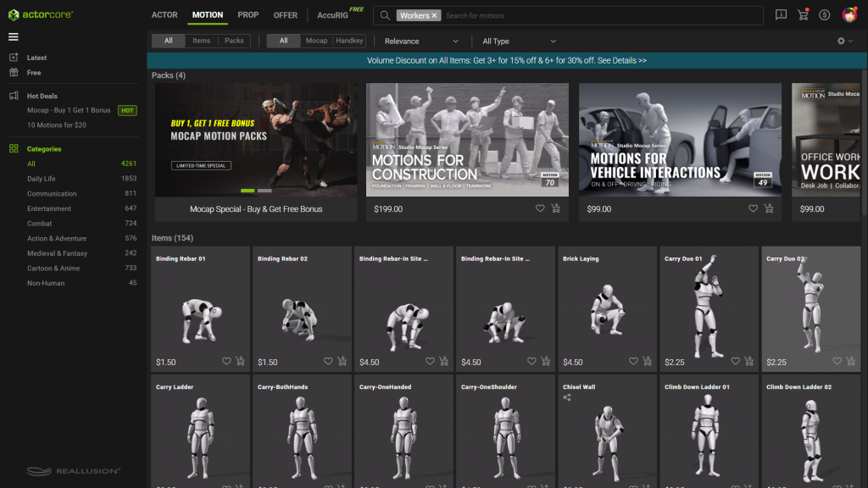The width and height of the screenshot is (868, 488).
Task: Select Daily Life category
Action: [x=42, y=179]
